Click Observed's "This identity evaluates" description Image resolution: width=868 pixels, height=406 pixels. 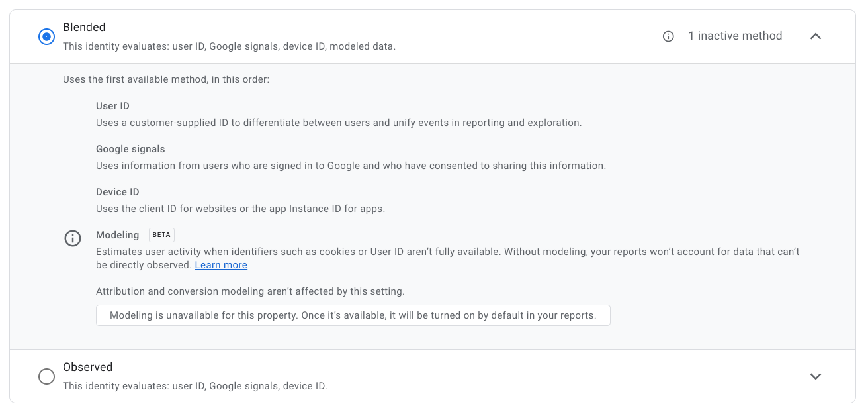195,386
